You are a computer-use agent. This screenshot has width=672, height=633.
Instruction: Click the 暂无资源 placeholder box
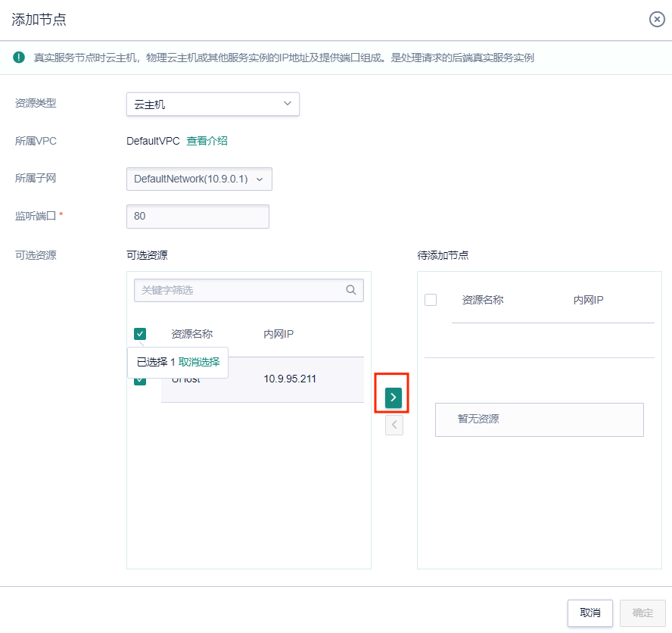539,419
